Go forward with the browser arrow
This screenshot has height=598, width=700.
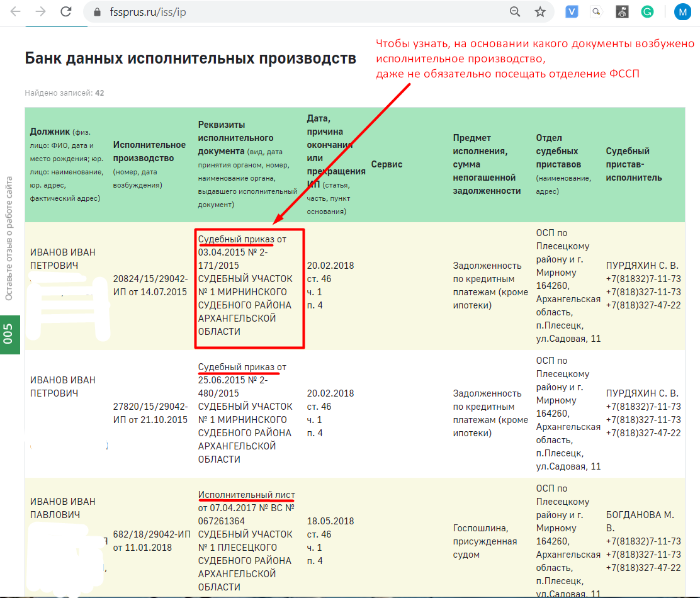tap(41, 11)
